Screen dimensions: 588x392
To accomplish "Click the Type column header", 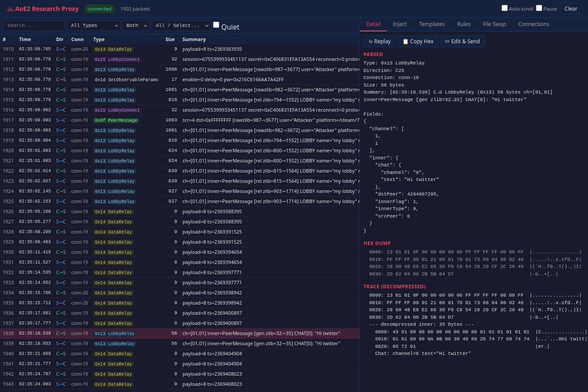I will point(99,39).
